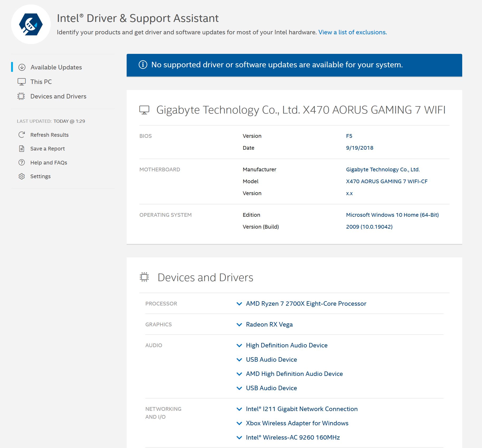
Task: Expand the AMD Ryzen 7 2700X processor entry
Action: point(239,304)
